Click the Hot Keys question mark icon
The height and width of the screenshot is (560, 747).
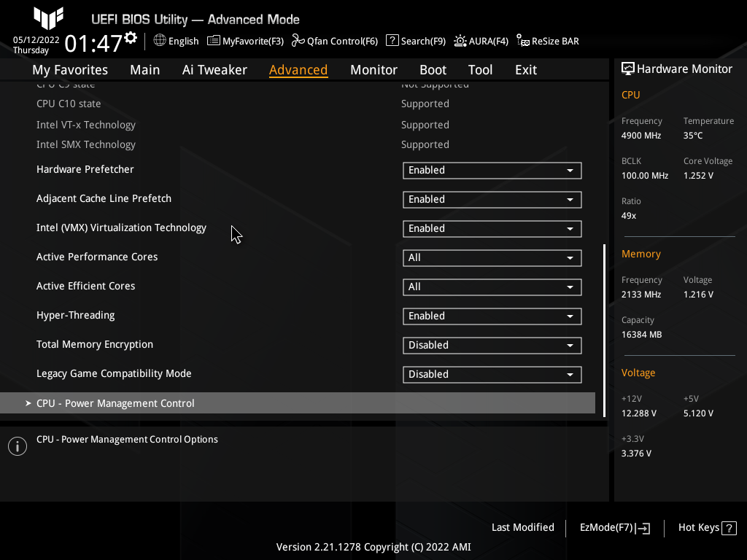pyautogui.click(x=729, y=528)
